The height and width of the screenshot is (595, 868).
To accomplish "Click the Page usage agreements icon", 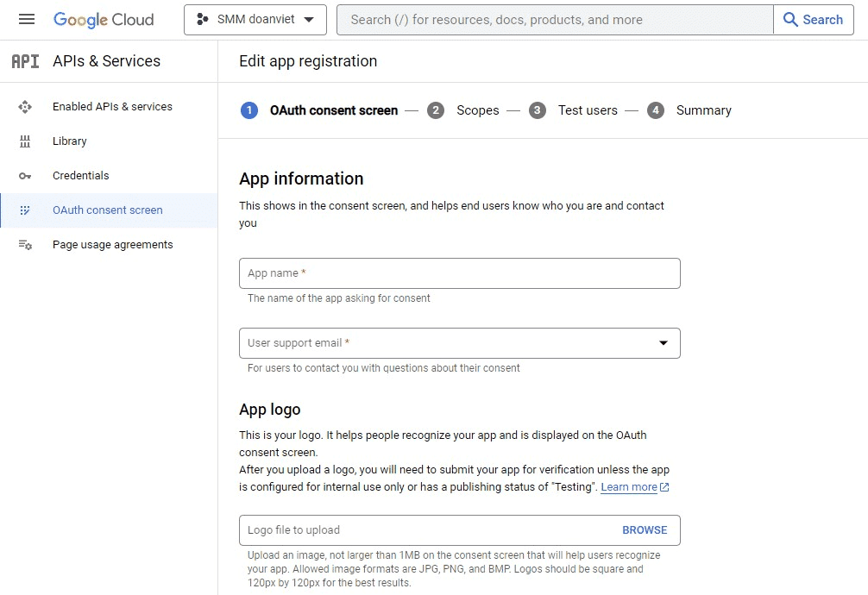I will 25,245.
